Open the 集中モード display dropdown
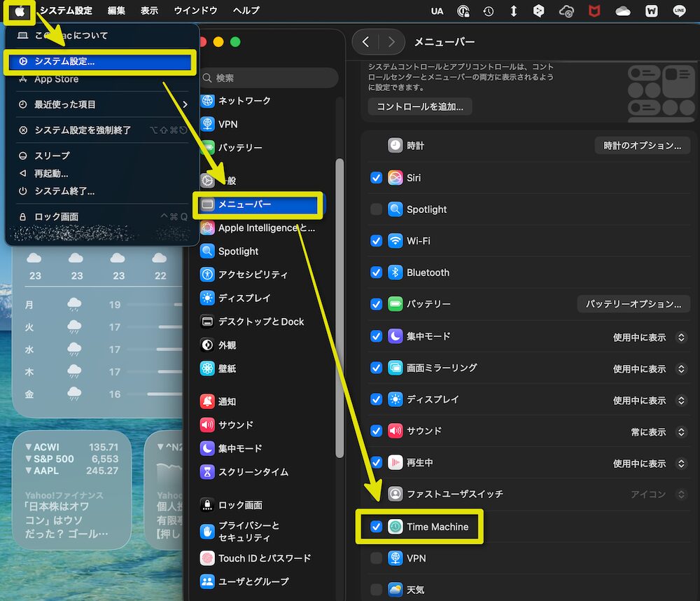 (x=680, y=337)
